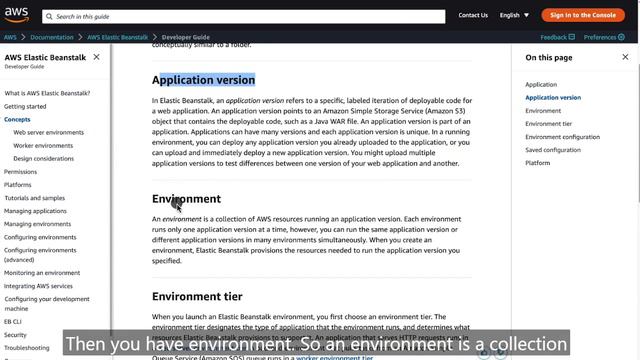Jump to Saved configuration anchor
The height and width of the screenshot is (360, 640).
point(553,150)
